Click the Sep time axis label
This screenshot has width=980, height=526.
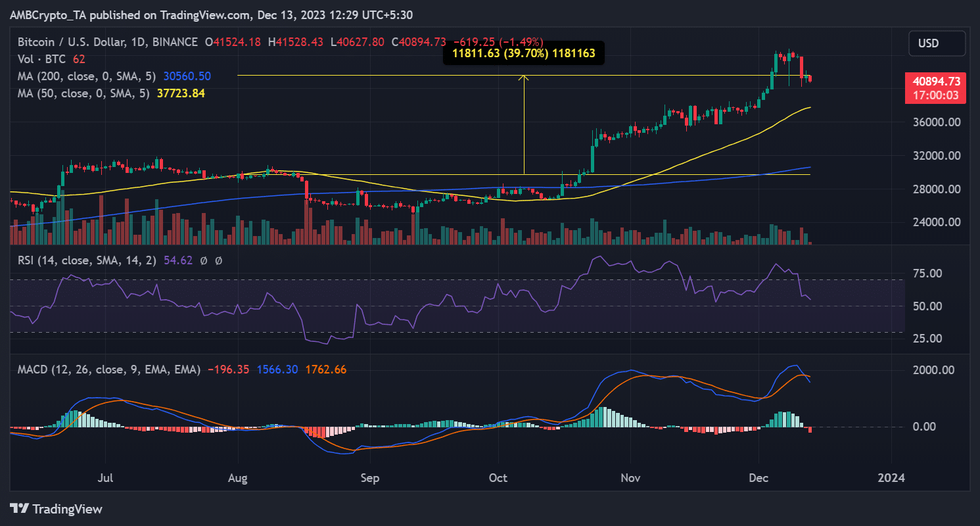point(370,478)
